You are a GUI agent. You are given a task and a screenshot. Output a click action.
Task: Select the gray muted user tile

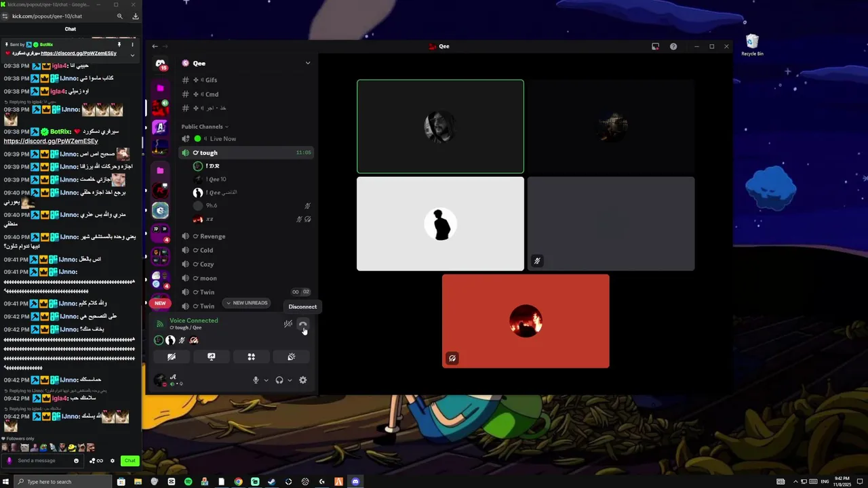click(x=611, y=224)
